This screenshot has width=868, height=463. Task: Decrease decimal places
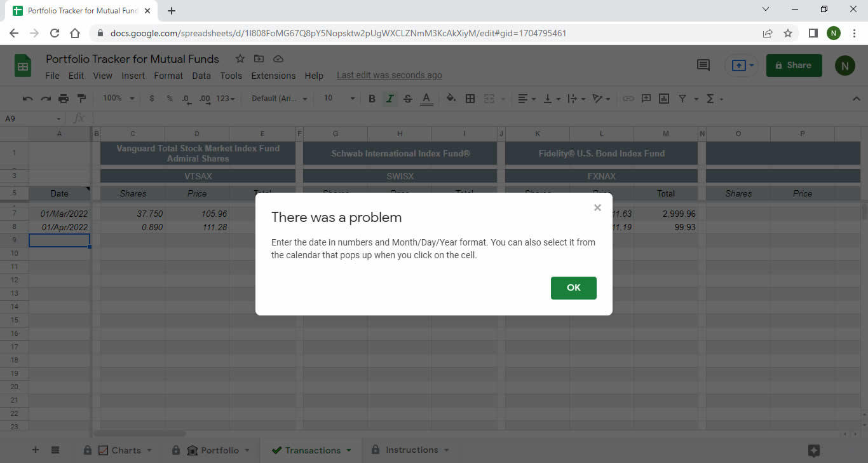pos(185,99)
